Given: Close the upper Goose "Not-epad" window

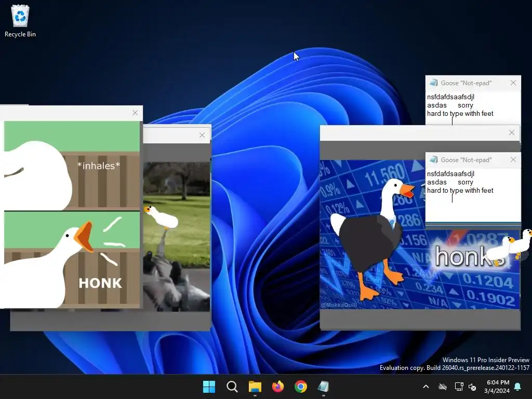Looking at the screenshot, I should [513, 83].
